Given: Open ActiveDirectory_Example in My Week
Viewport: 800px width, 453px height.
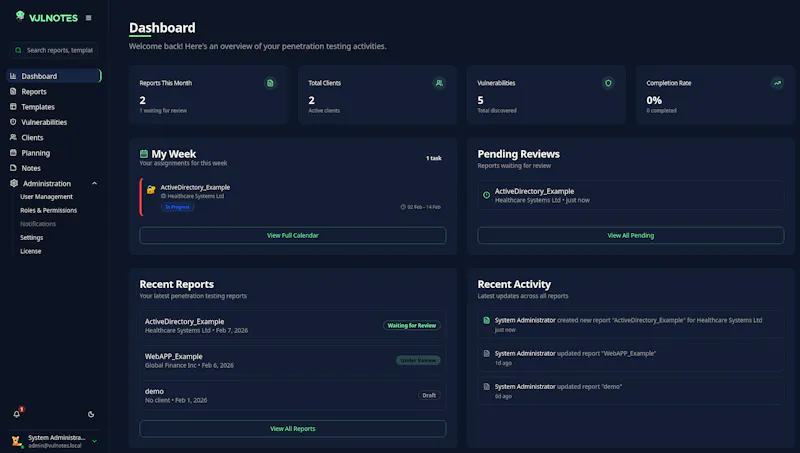Looking at the screenshot, I should [293, 197].
